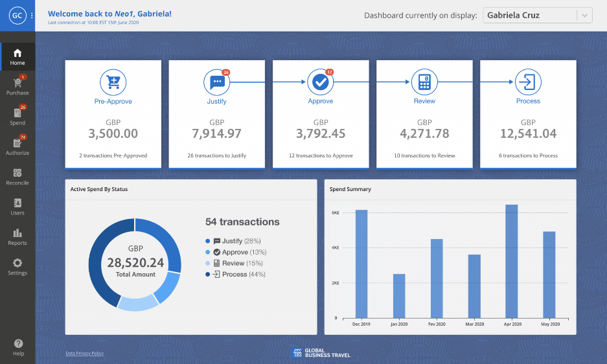Click the red 12 badge on Approve

click(x=330, y=72)
